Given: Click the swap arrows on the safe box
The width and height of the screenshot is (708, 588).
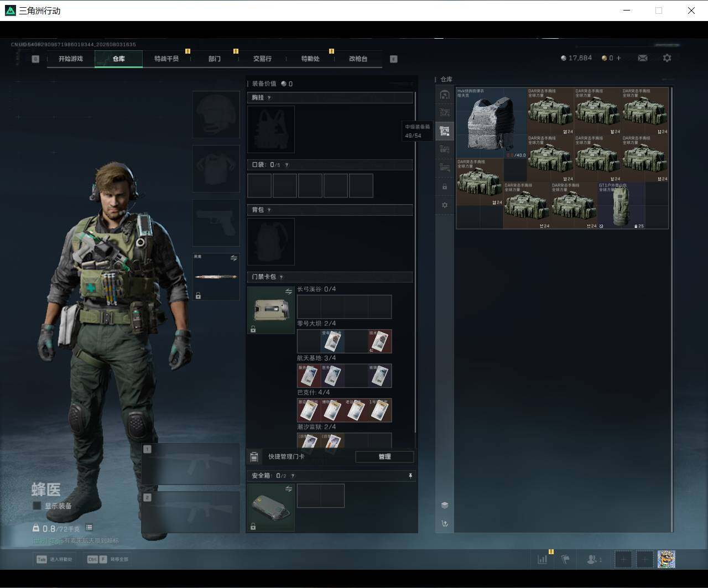Looking at the screenshot, I should [x=289, y=489].
